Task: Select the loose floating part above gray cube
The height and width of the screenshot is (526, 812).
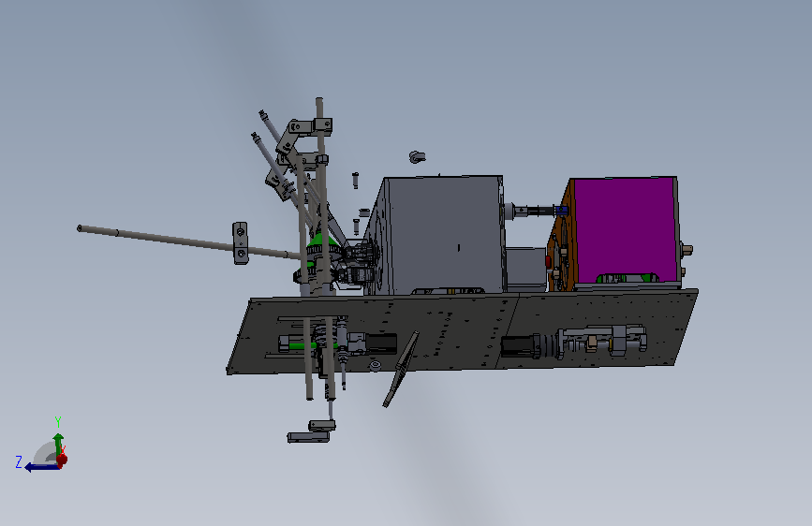Action: pos(417,156)
